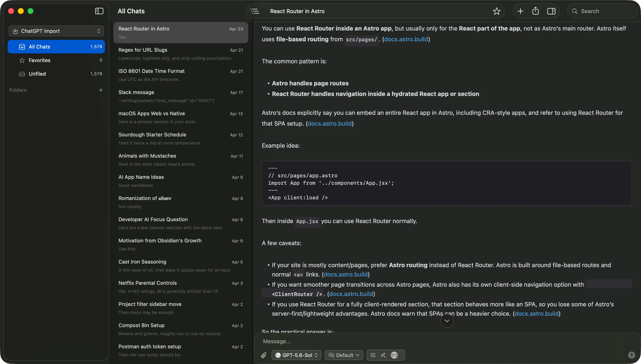Open the macOS Apps Web vs Native chat
Viewport: 641px width, 364px height.
[x=181, y=117]
